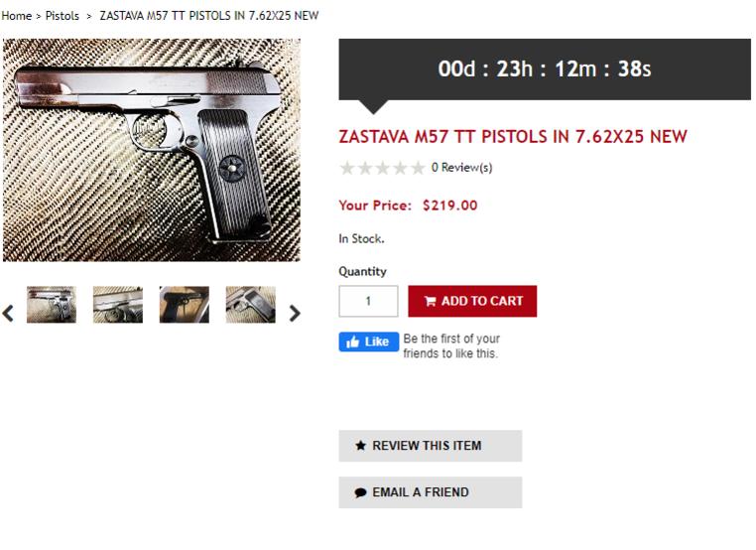756x550 pixels.
Task: Click the $219.00 price text
Action: coord(449,206)
